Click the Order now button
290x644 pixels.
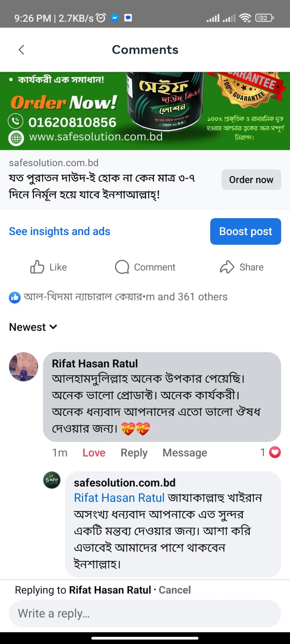251,180
